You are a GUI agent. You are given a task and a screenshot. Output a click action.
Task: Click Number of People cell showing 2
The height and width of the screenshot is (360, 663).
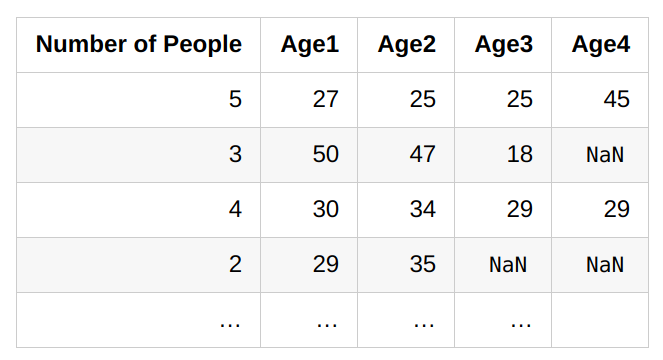tap(139, 265)
